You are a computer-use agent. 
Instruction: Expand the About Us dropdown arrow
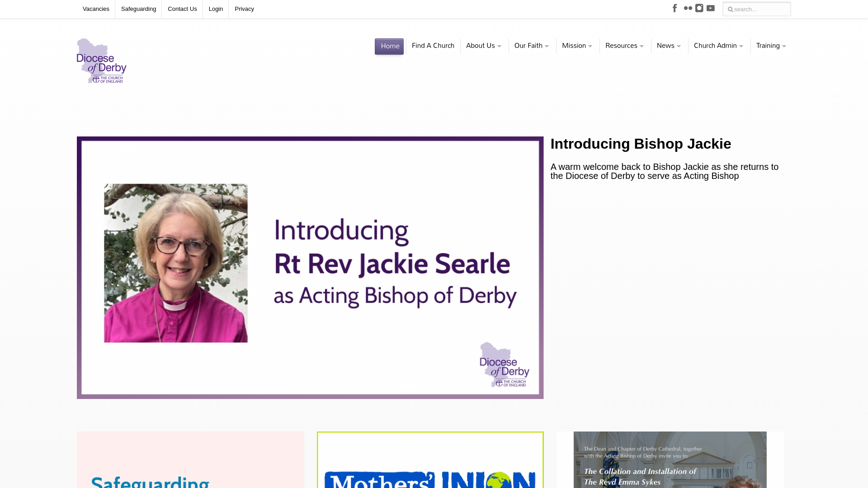pyautogui.click(x=499, y=47)
